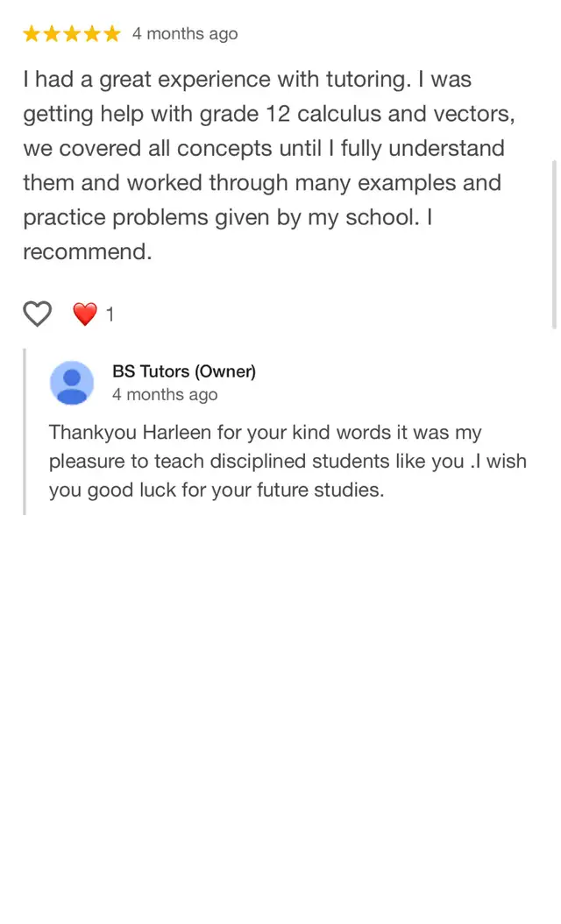Screen dimensions: 561x924
Task: Click the owner reply's "4 months ago" timestamp
Action: (x=165, y=395)
